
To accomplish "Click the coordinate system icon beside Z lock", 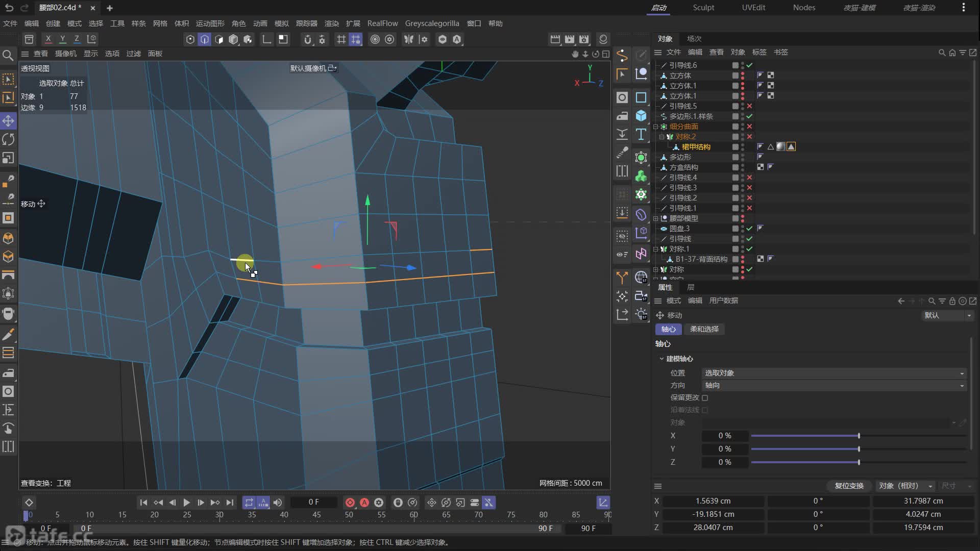I will (91, 39).
